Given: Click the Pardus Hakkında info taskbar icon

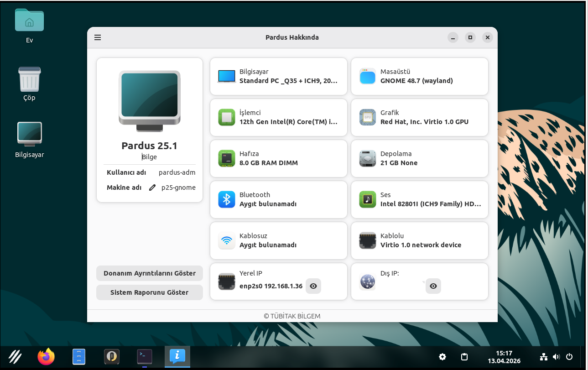Looking at the screenshot, I should tap(177, 356).
